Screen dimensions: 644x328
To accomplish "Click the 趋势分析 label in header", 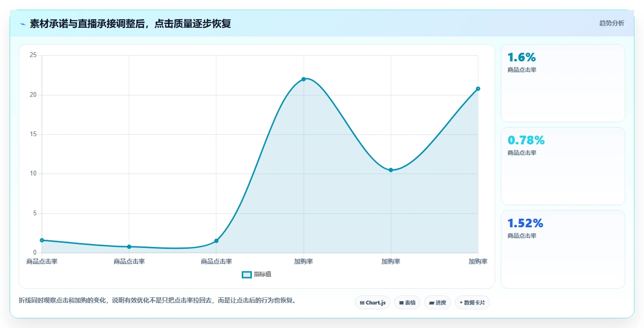I will [611, 23].
